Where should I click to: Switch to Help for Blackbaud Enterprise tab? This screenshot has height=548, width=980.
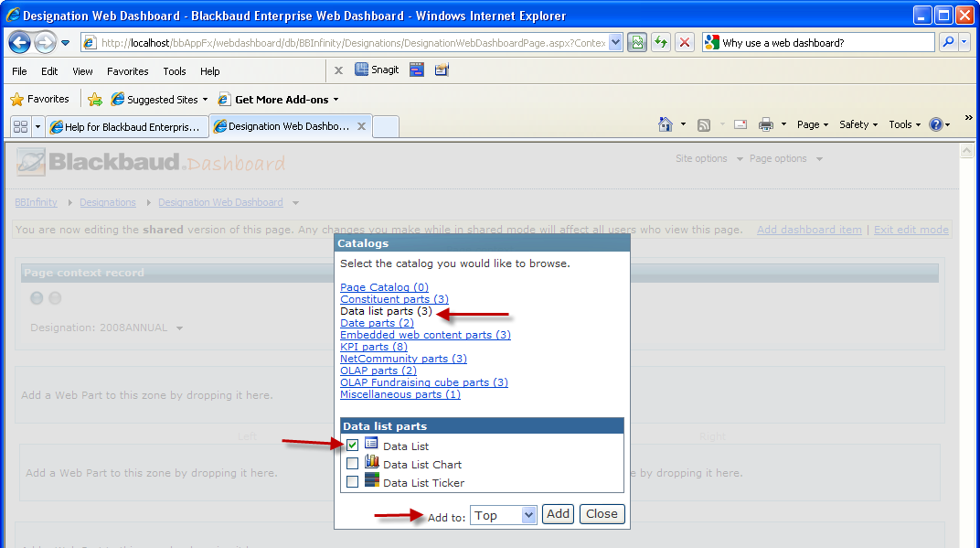pos(127,127)
